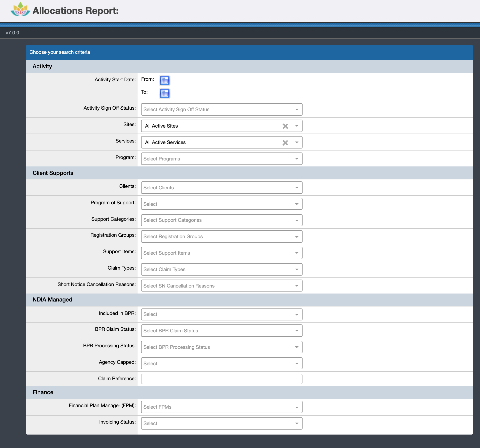Click inside the Claim Reference text field
This screenshot has width=480, height=448.
tap(221, 379)
